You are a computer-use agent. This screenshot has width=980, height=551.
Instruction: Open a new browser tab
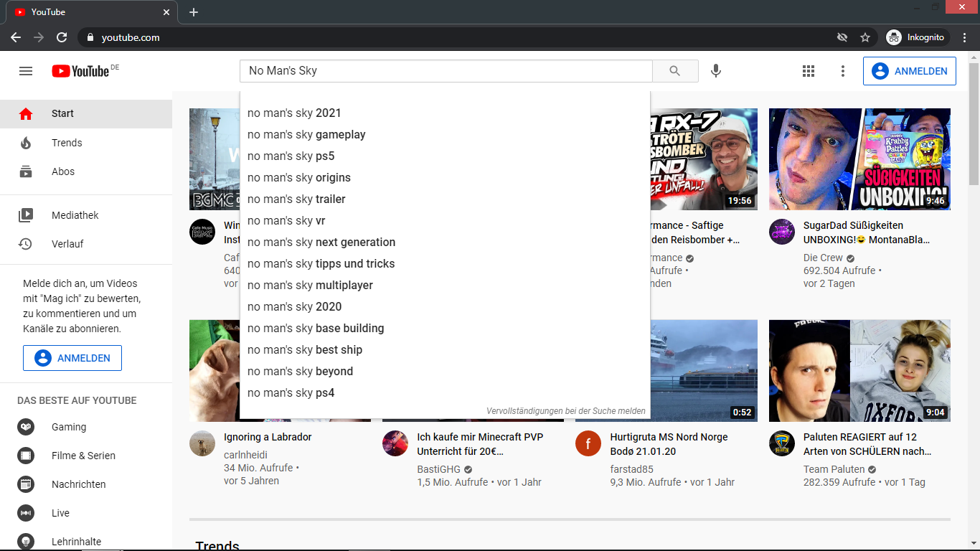(x=194, y=12)
